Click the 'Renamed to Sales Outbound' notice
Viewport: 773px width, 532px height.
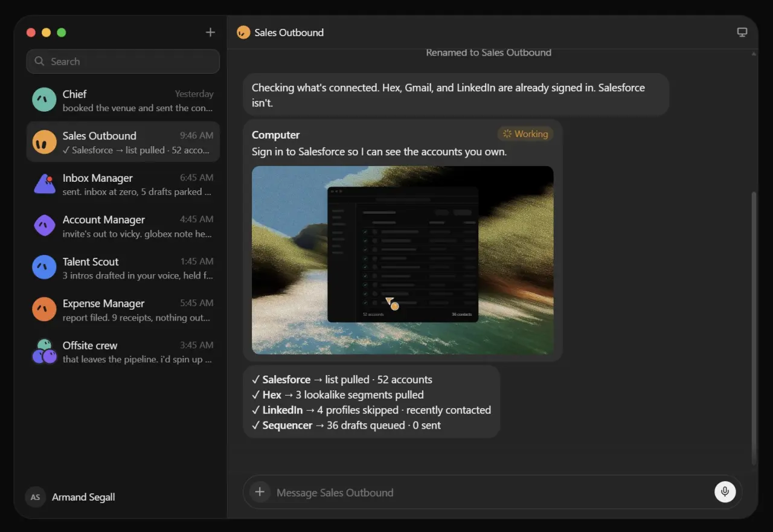(x=489, y=53)
